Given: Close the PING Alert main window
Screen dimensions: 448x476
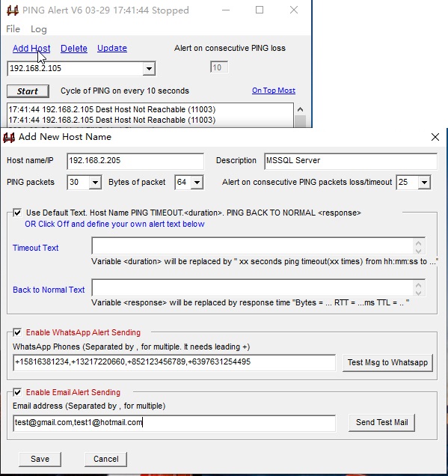Looking at the screenshot, I should click(294, 10).
